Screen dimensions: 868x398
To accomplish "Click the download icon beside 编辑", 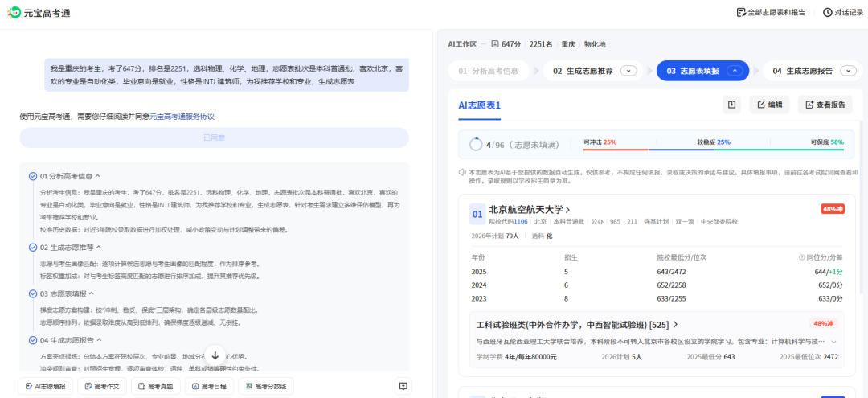I will point(731,105).
